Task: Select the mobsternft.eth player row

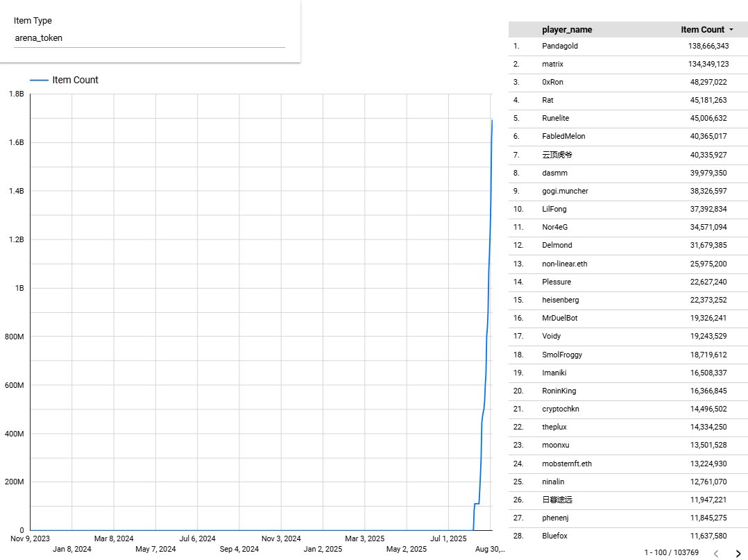Action: pyautogui.click(x=628, y=464)
